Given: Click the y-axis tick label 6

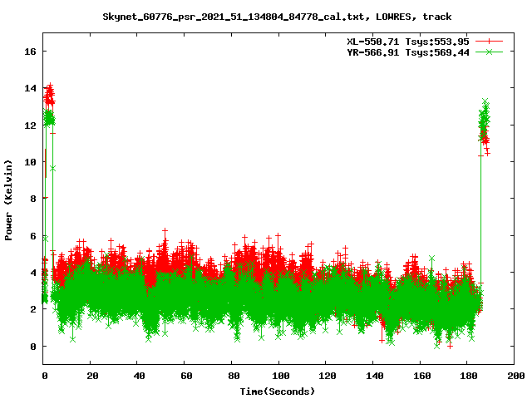Looking at the screenshot, I should [33, 236].
